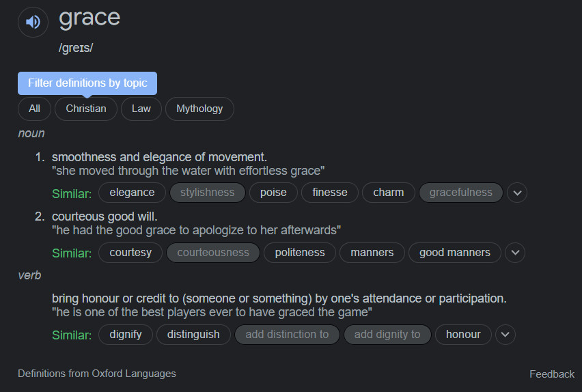Screen dimensions: 582x392
Task: Click the Filter definitions by topic tooltip
Action: [87, 83]
